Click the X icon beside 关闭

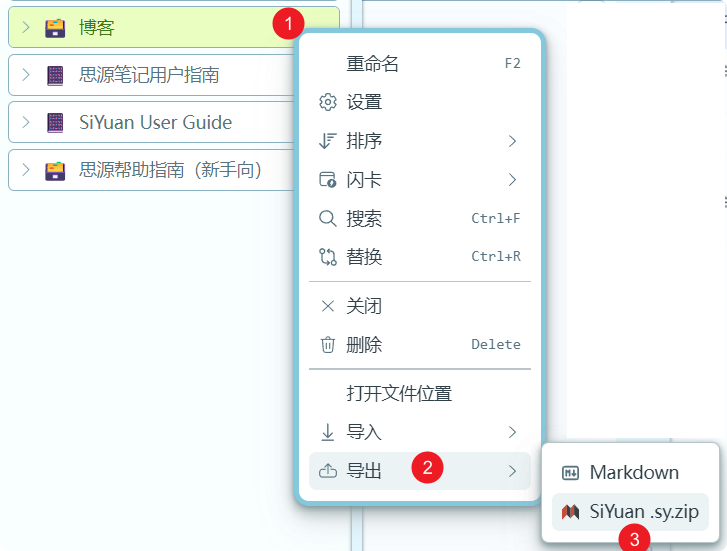point(328,306)
